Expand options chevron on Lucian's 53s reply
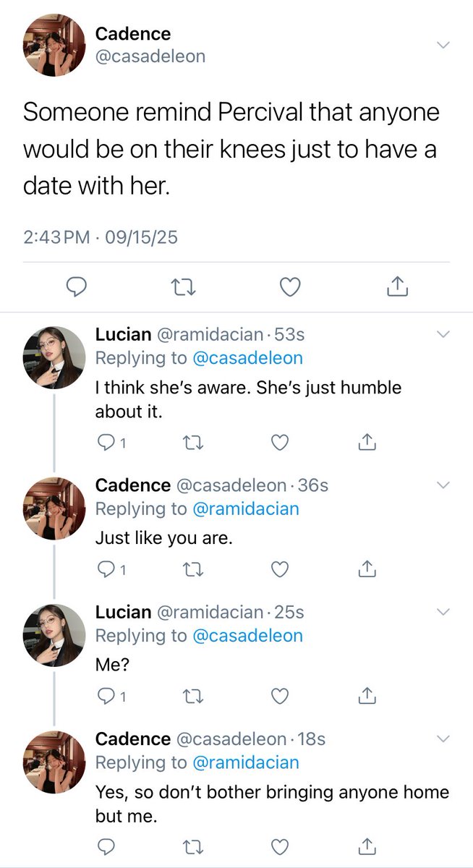 point(444,334)
